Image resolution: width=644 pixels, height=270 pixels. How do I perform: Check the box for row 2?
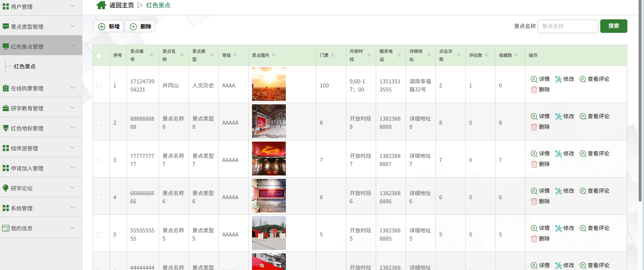click(x=99, y=123)
